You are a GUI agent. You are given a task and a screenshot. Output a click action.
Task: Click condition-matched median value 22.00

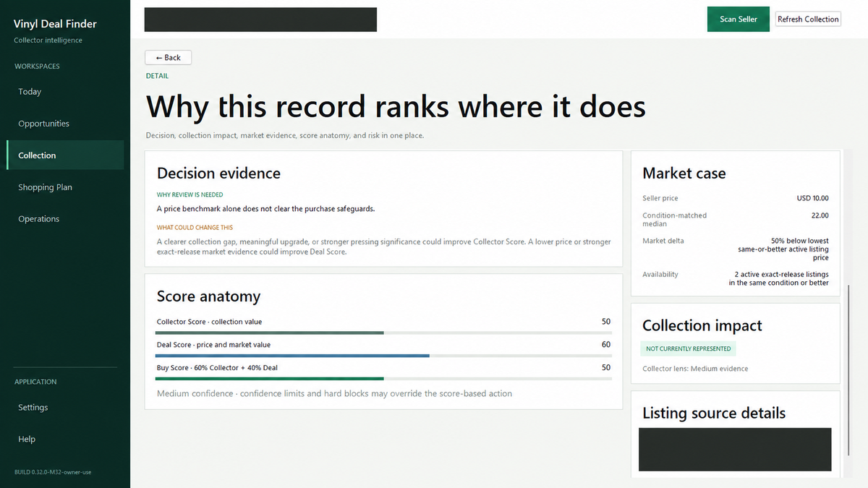click(x=820, y=215)
